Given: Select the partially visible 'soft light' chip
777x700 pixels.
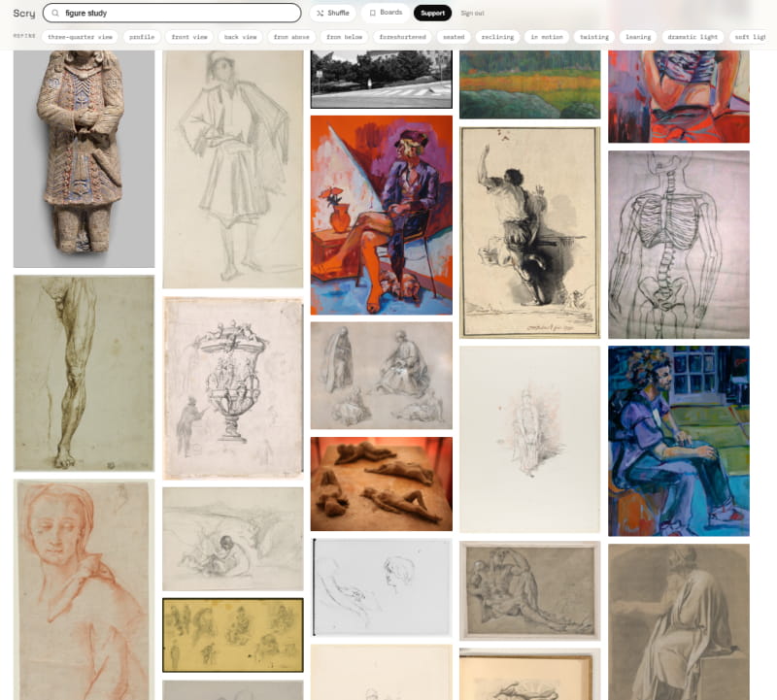Looking at the screenshot, I should (x=750, y=37).
